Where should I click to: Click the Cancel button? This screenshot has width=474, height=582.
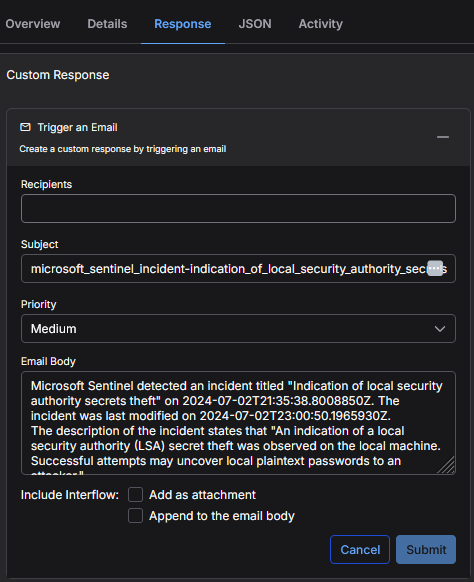(360, 549)
